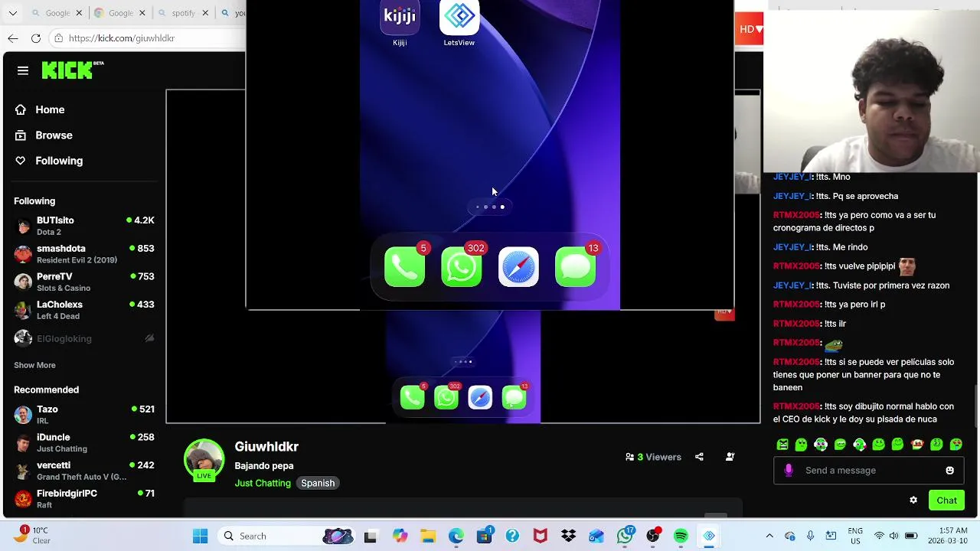Open smashdota channel in Following list

[x=84, y=254]
